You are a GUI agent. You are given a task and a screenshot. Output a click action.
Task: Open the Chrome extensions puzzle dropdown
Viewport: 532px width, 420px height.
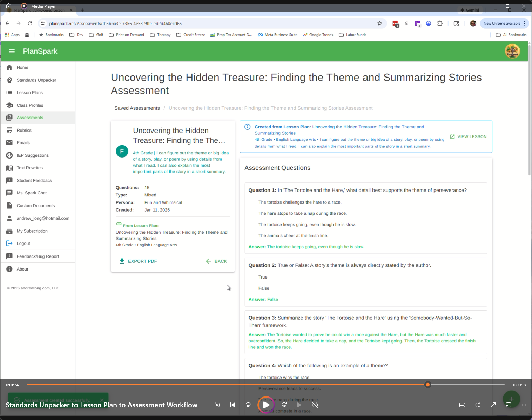(x=440, y=23)
